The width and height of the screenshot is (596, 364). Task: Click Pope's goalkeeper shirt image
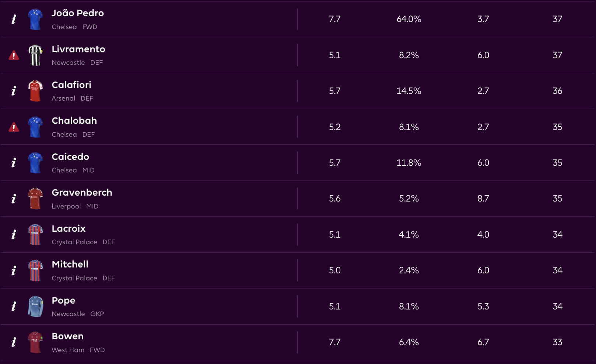coord(35,307)
